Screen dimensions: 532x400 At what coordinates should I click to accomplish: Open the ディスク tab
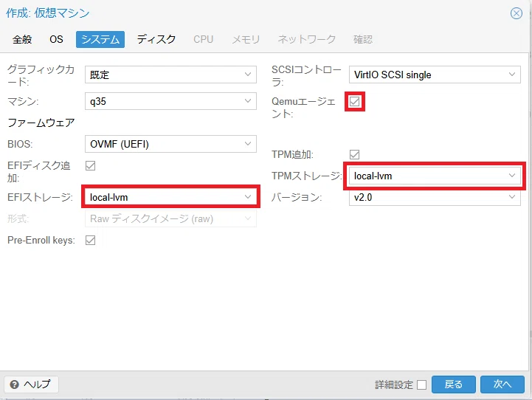(156, 39)
